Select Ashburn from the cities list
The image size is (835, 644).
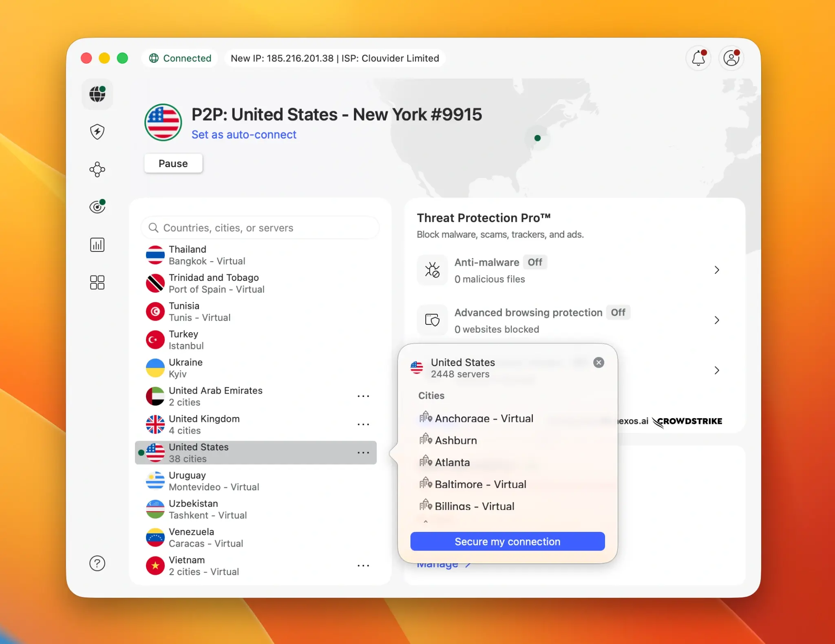click(455, 440)
